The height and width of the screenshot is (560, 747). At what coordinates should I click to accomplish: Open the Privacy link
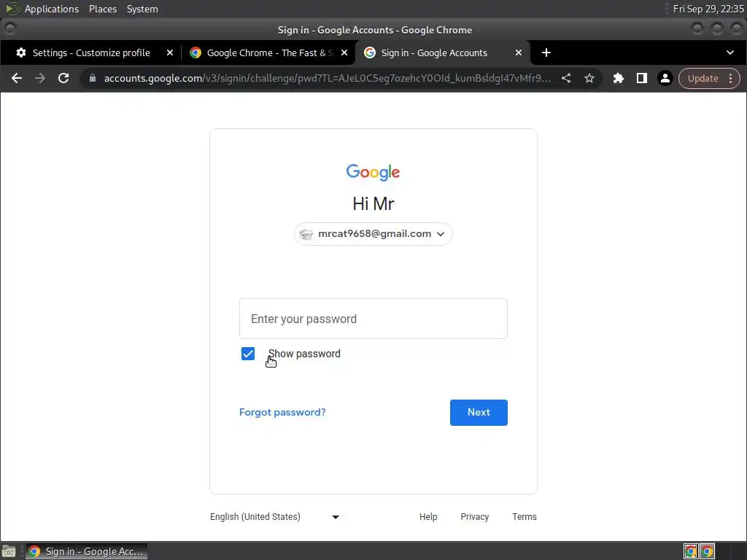[474, 517]
